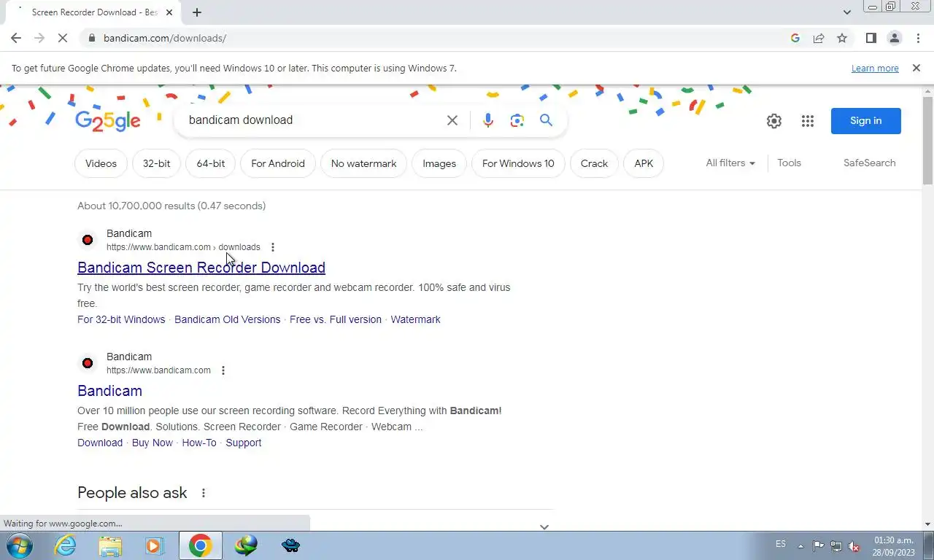Expand the All filters dropdown
The height and width of the screenshot is (560, 934).
(730, 163)
